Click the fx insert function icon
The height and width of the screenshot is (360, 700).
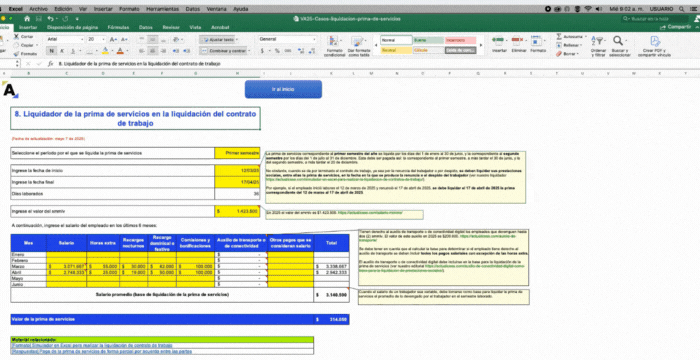[50, 64]
